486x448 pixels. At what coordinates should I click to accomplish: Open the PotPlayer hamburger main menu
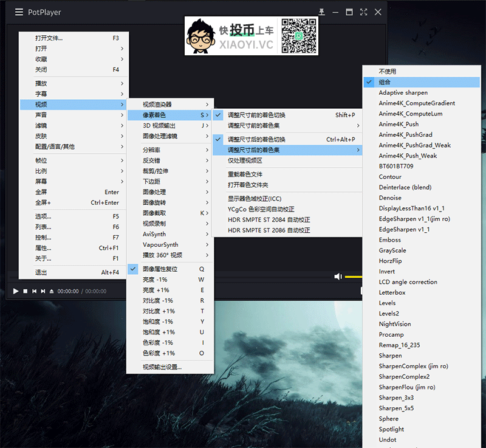coord(19,12)
